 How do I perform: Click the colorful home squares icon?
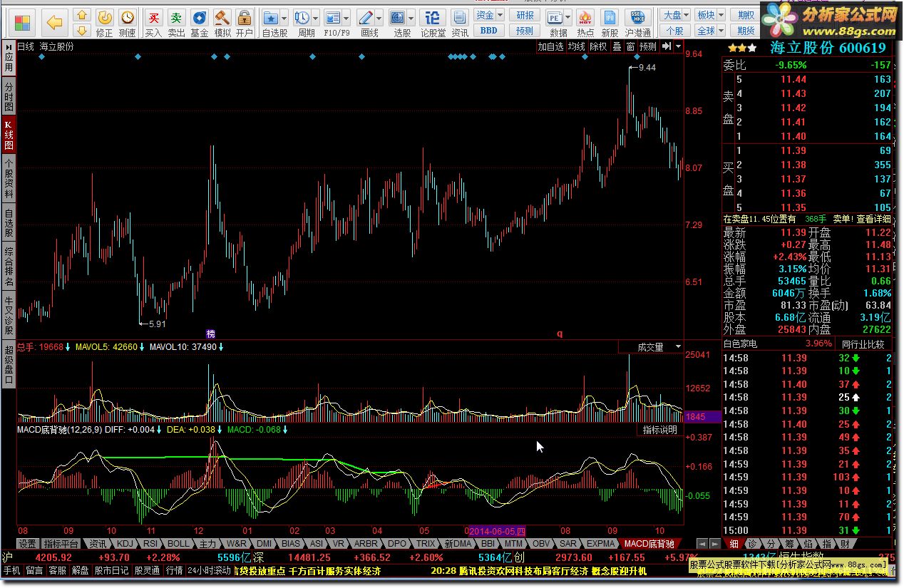pos(23,22)
